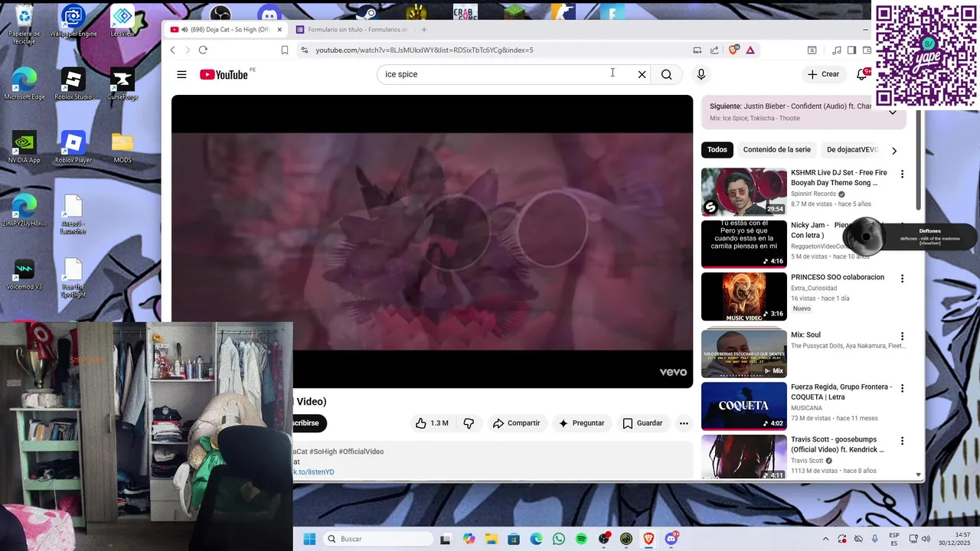
Task: Open options for Travis Scott goosebumps video
Action: (x=902, y=442)
